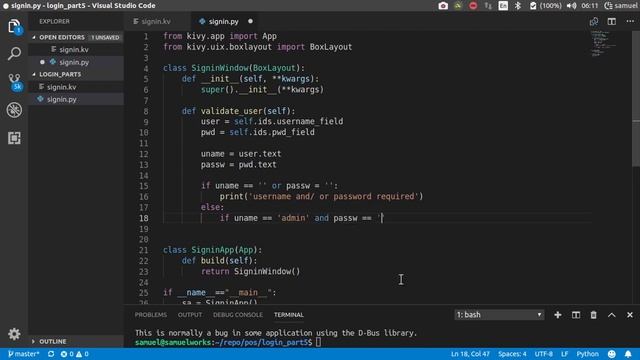Screen dimensions: 640x360
Task: Open the volume control in system tray
Action: click(571, 6)
